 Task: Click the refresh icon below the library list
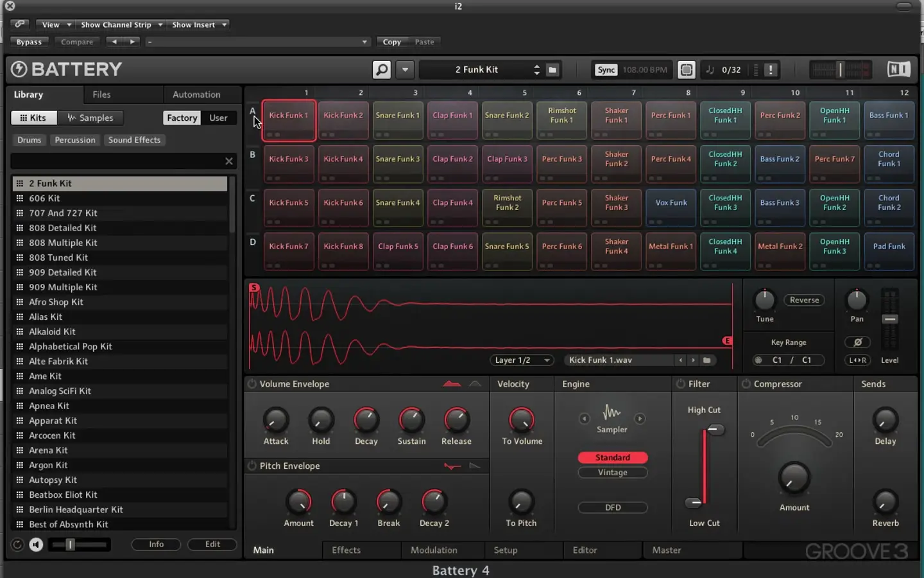pos(18,545)
